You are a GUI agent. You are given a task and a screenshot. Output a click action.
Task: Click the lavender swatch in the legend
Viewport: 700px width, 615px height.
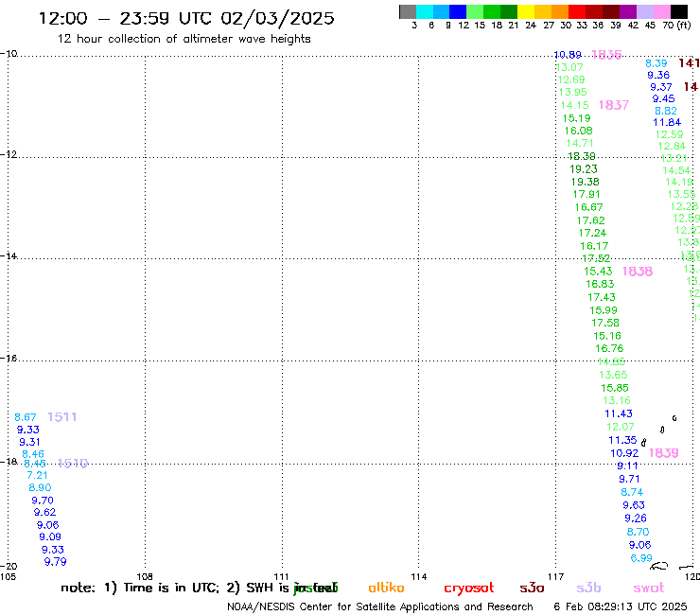(x=644, y=11)
